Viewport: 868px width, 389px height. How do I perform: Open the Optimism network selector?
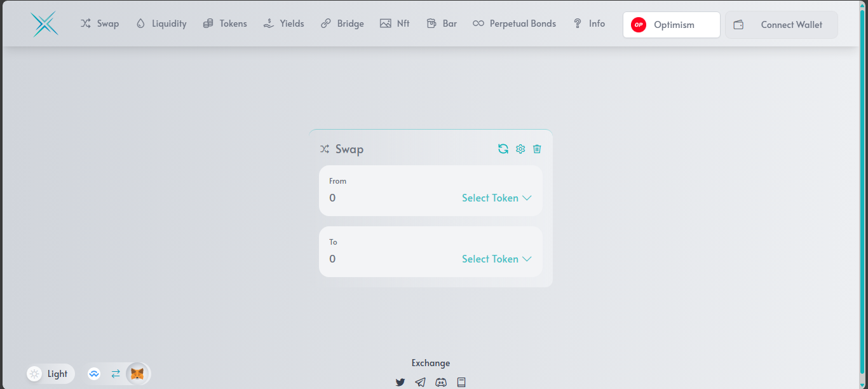click(x=671, y=25)
